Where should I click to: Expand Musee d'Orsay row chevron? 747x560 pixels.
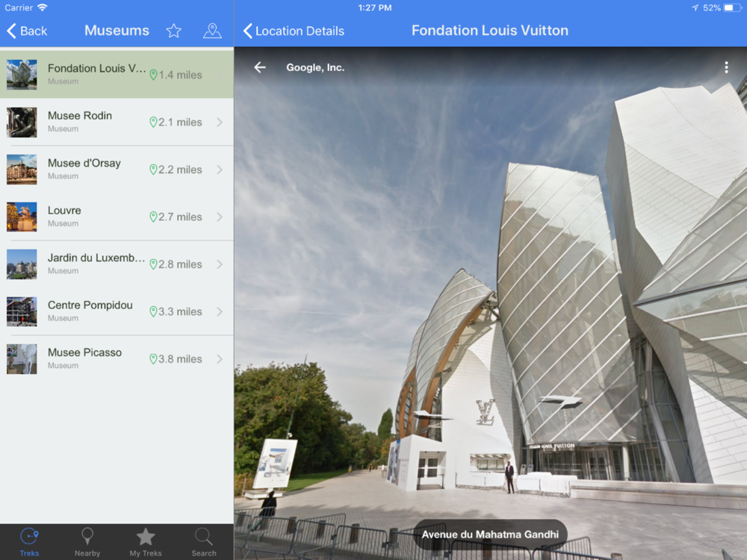220,169
